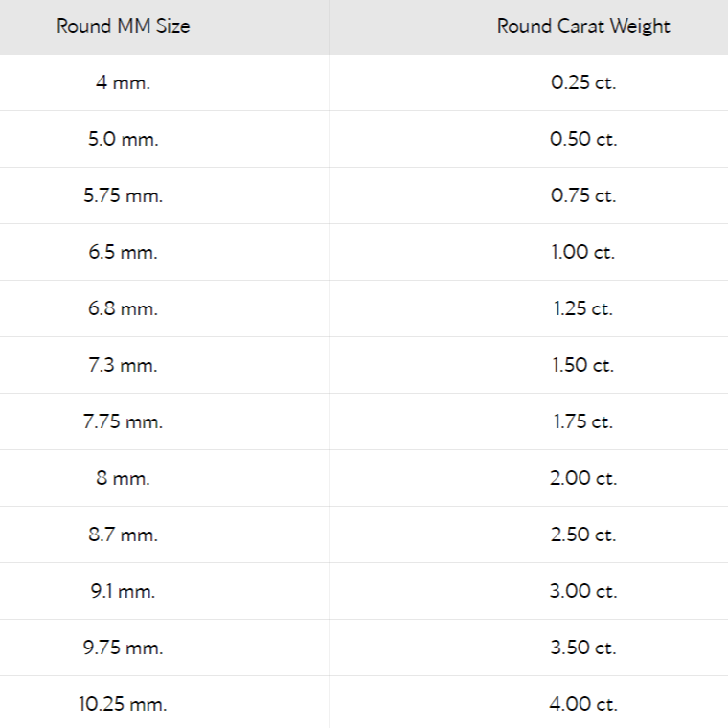Screen dimensions: 728x728
Task: Select the 1.50 ct. carat weight
Action: coord(583,365)
